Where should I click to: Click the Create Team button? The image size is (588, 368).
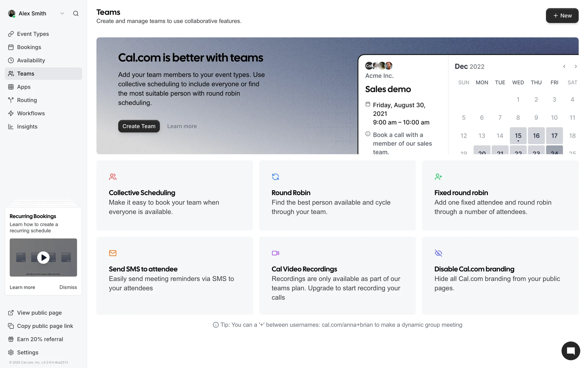pyautogui.click(x=139, y=126)
